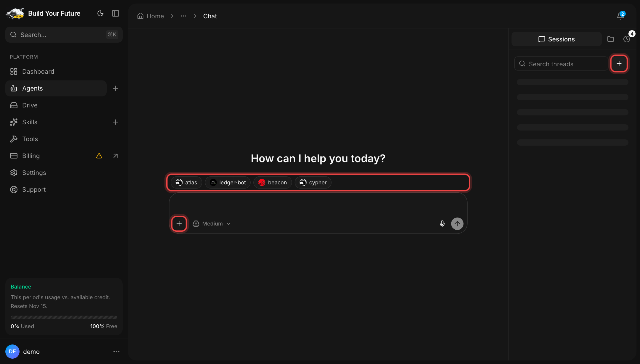Select the Sessions tab

pyautogui.click(x=556, y=39)
